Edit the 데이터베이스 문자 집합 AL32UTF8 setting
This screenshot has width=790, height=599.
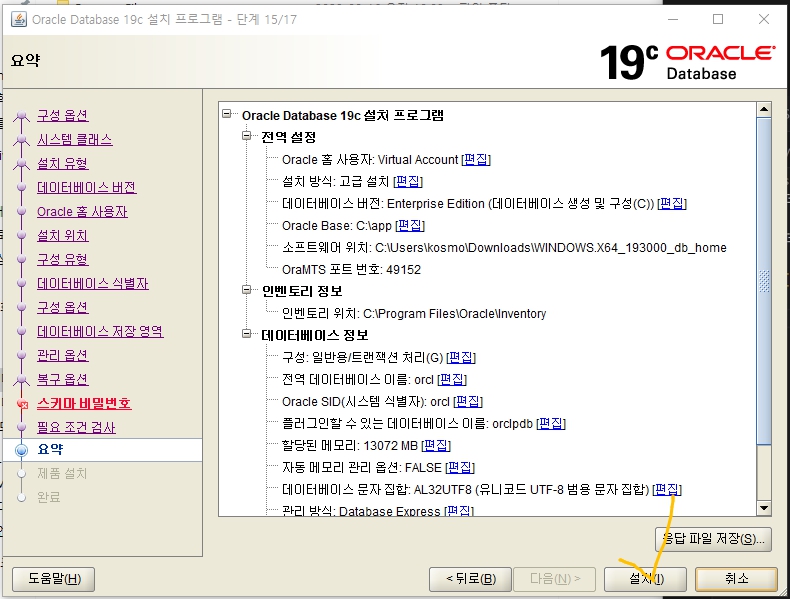pos(667,489)
